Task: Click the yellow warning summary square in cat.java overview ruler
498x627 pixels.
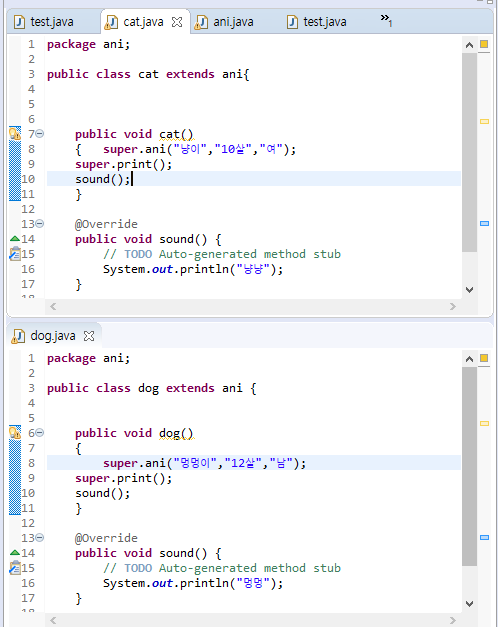Action: click(x=484, y=44)
